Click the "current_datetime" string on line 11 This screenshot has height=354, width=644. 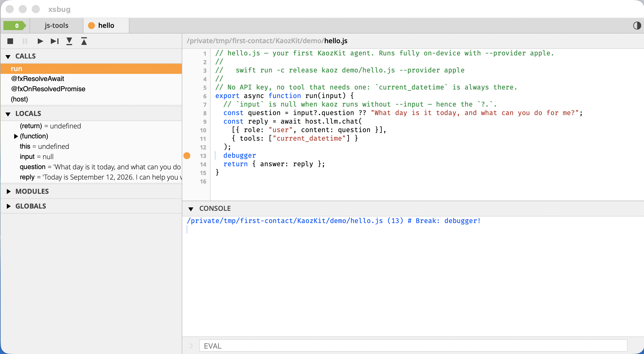pos(309,138)
